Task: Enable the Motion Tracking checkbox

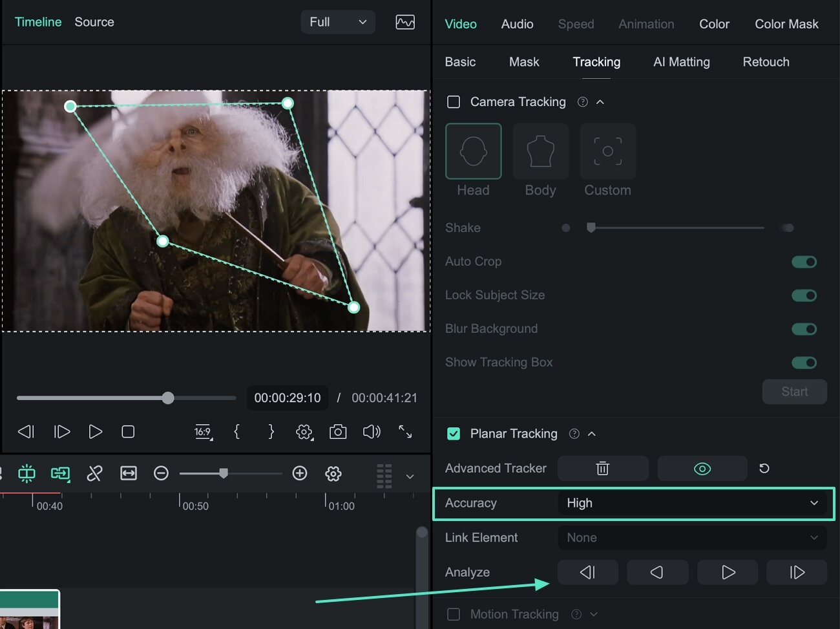Action: [454, 614]
